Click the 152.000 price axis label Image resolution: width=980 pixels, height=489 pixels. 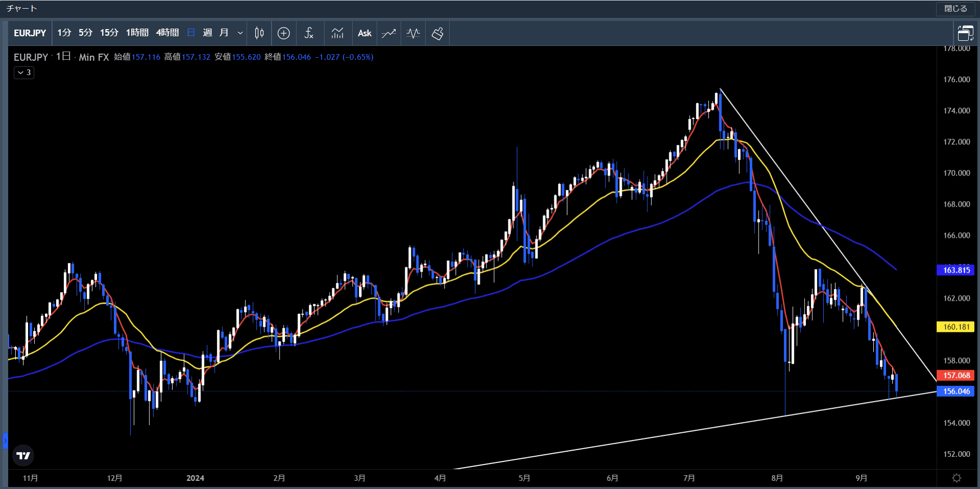coord(957,454)
